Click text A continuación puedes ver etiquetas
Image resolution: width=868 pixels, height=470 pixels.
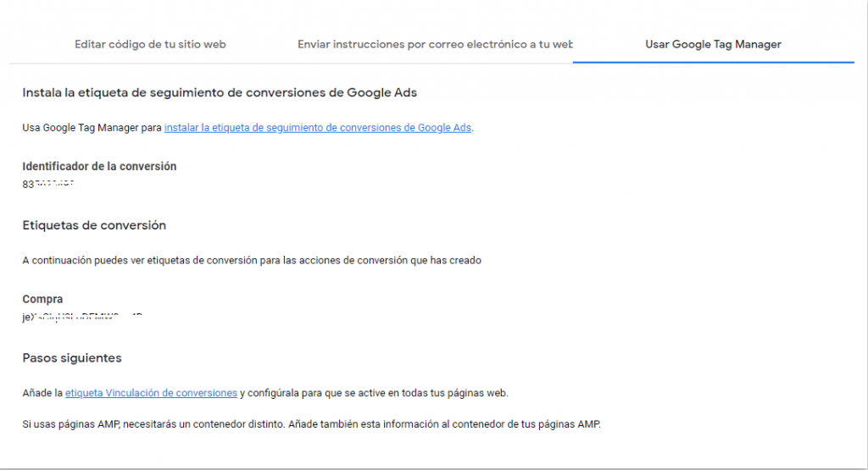(x=252, y=261)
